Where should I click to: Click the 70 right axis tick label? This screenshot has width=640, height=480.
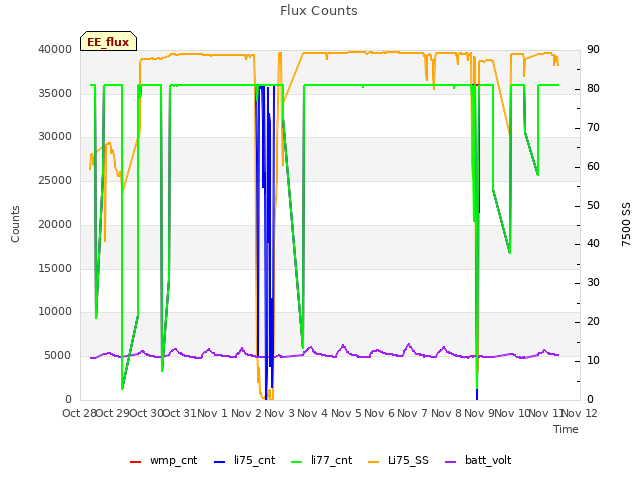593,128
